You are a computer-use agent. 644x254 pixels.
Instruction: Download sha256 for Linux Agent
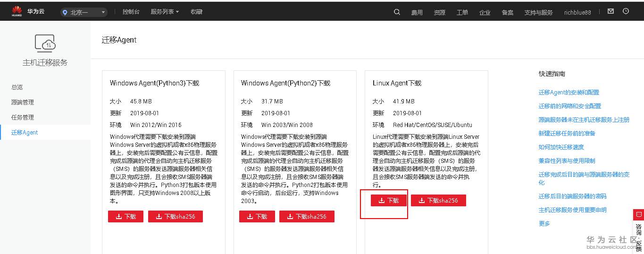438,201
